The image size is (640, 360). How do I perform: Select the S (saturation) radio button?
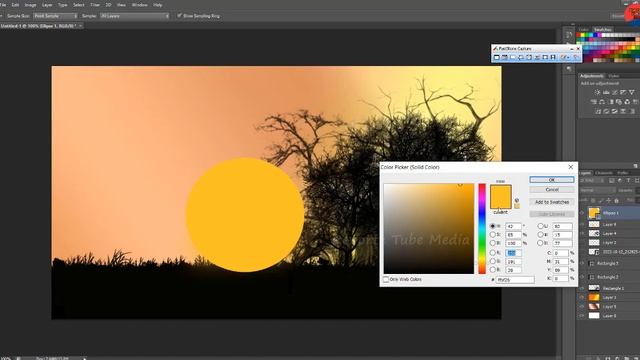click(x=493, y=235)
